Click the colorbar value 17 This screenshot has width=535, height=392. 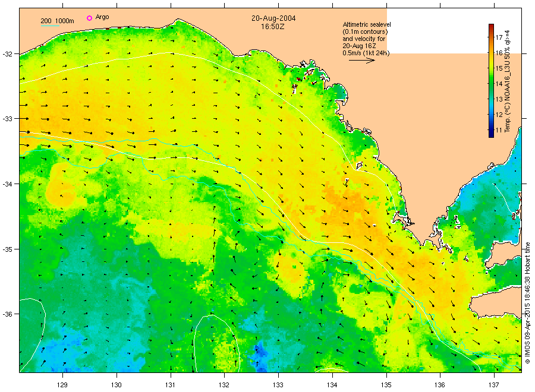point(499,37)
